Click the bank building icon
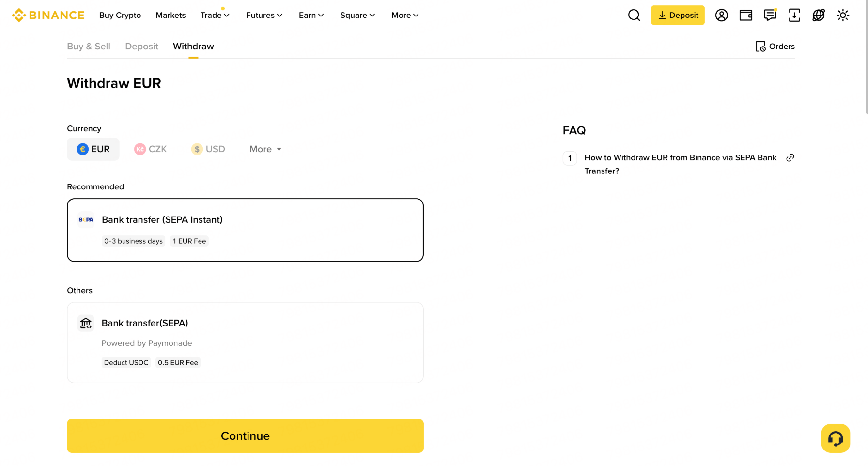This screenshot has width=868, height=466. coord(86,323)
